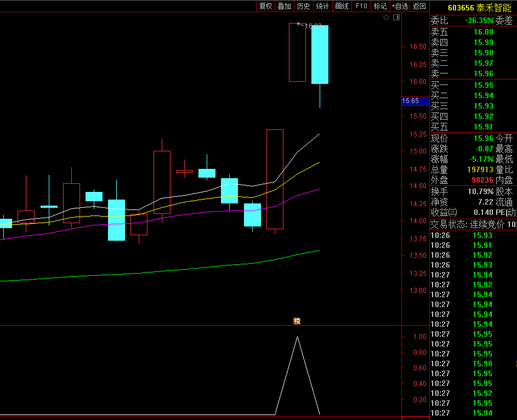Select the 买一 price 15.95
Image resolution: width=517 pixels, height=420 pixels.
(484, 85)
